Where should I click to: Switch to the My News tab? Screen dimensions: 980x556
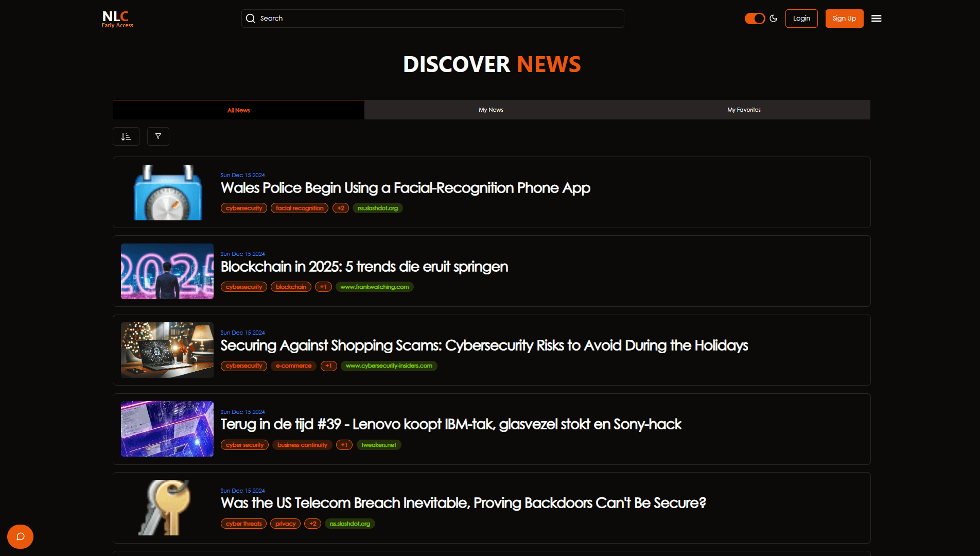coord(491,110)
